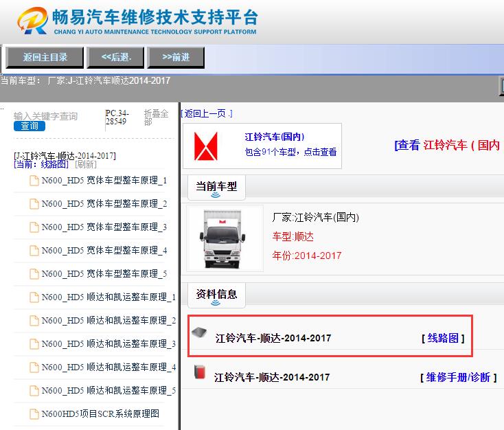Go forward using >>前进 button

[176, 58]
